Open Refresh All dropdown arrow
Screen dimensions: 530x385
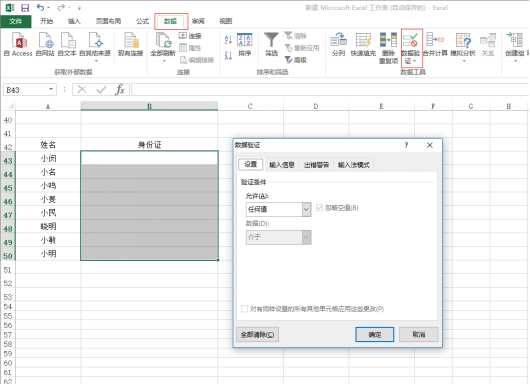164,61
